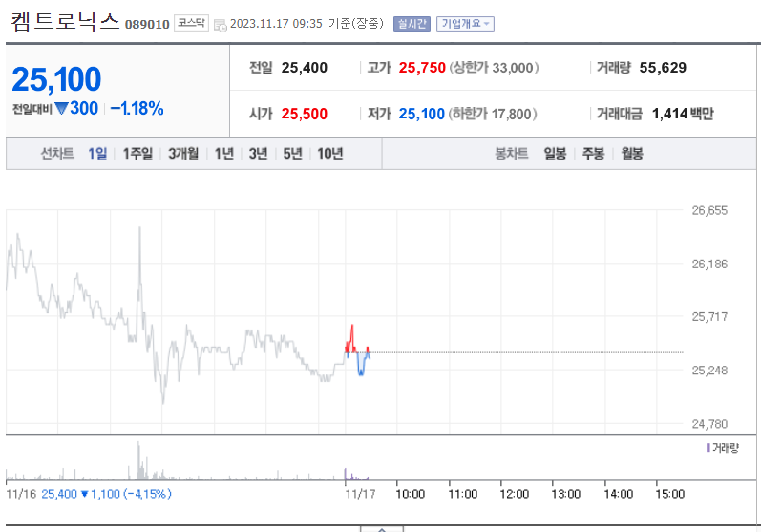Click the previous close value 25,400
The width and height of the screenshot is (761, 532).
[x=305, y=68]
